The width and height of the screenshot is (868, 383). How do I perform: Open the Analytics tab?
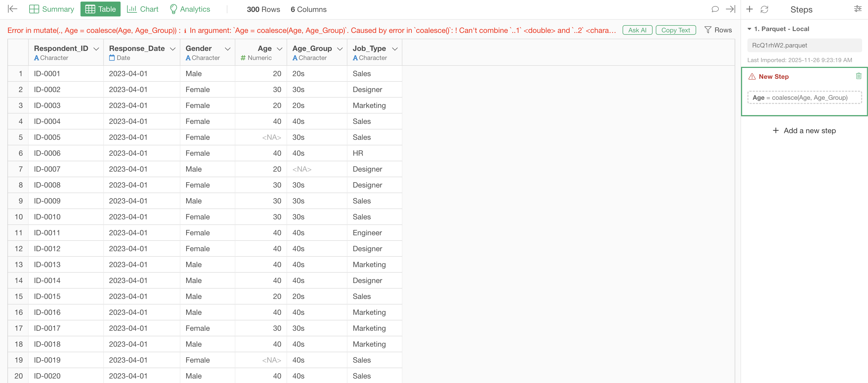[x=190, y=9]
